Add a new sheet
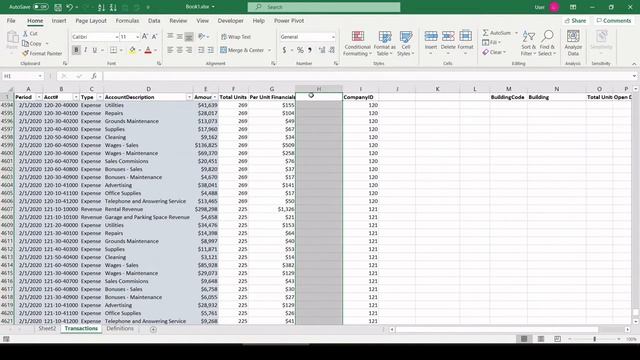640x360 pixels. [153, 329]
